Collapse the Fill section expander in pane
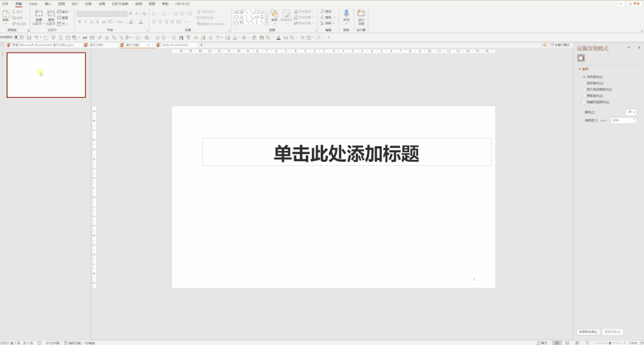 (580, 69)
